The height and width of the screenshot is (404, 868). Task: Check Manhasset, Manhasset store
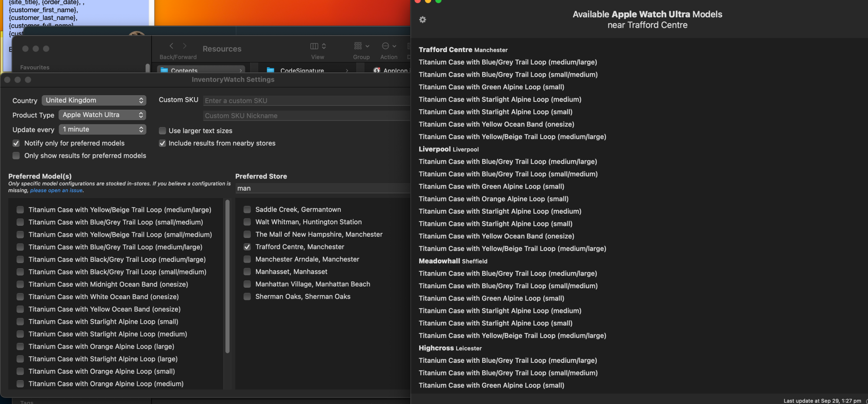click(247, 272)
